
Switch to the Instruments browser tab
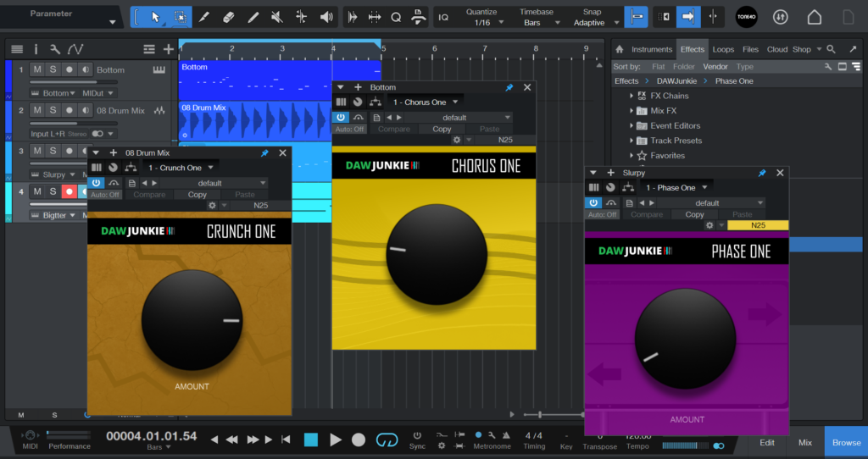point(652,49)
